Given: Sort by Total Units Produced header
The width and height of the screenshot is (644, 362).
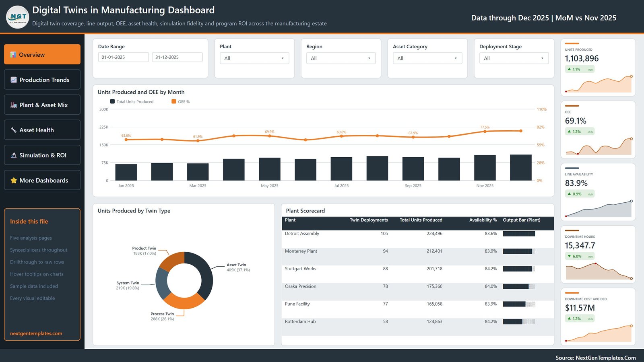Looking at the screenshot, I should pos(421,220).
